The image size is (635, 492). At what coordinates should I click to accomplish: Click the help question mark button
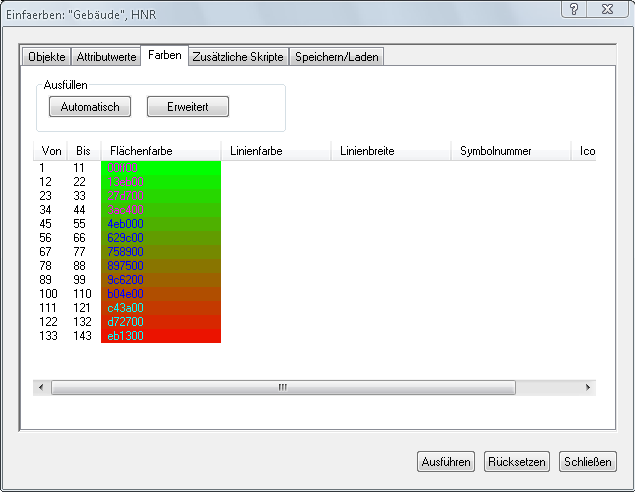point(574,9)
